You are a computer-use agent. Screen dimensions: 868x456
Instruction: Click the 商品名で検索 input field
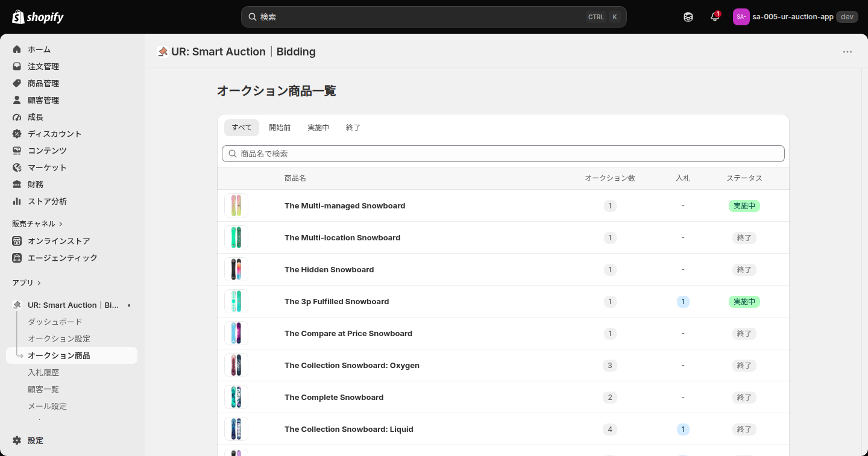tap(503, 154)
